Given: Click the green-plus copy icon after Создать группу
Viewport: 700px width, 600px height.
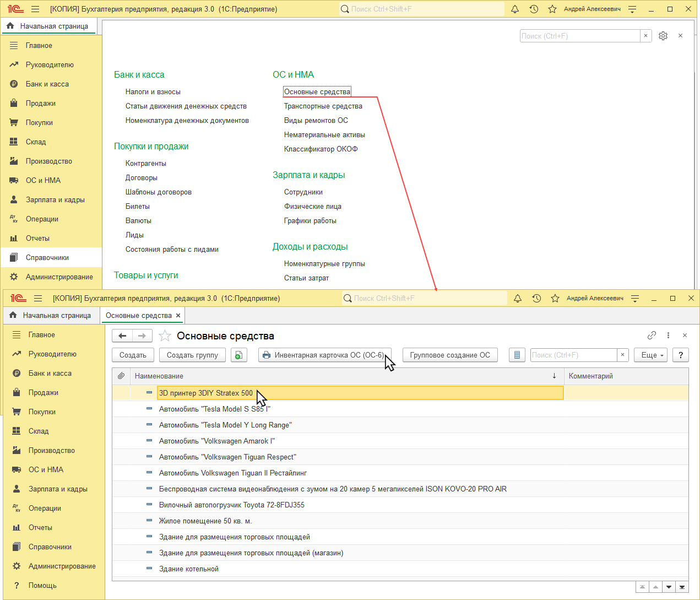Looking at the screenshot, I should 238,355.
